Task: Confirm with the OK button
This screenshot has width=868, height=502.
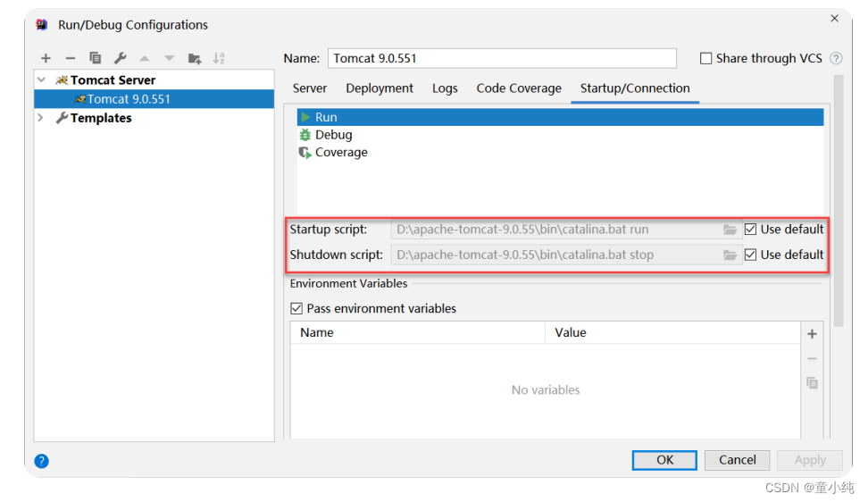Action: click(x=664, y=460)
